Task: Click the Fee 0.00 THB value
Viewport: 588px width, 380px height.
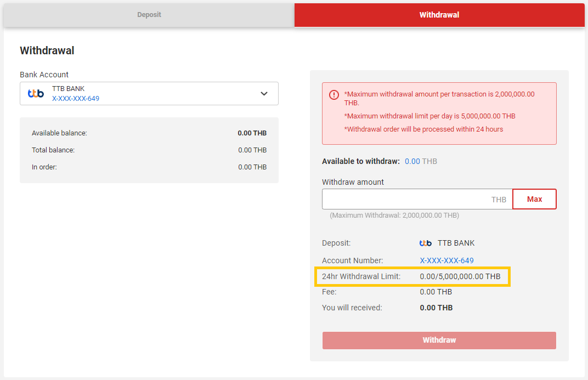Action: click(436, 292)
